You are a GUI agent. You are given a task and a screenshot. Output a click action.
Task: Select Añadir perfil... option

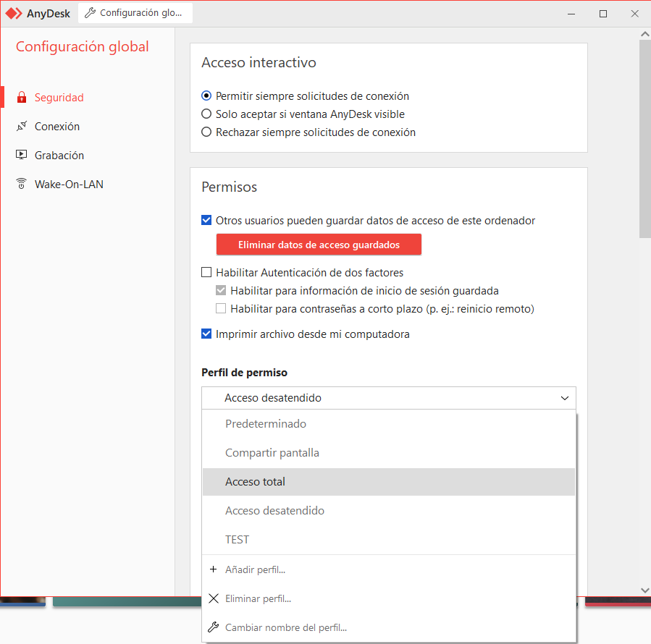(x=389, y=569)
